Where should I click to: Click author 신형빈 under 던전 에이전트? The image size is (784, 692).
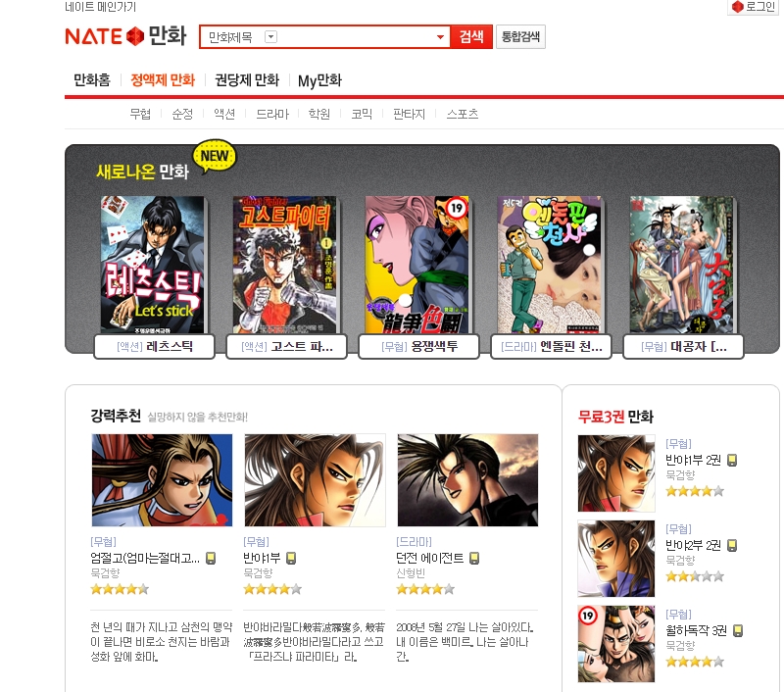[411, 573]
